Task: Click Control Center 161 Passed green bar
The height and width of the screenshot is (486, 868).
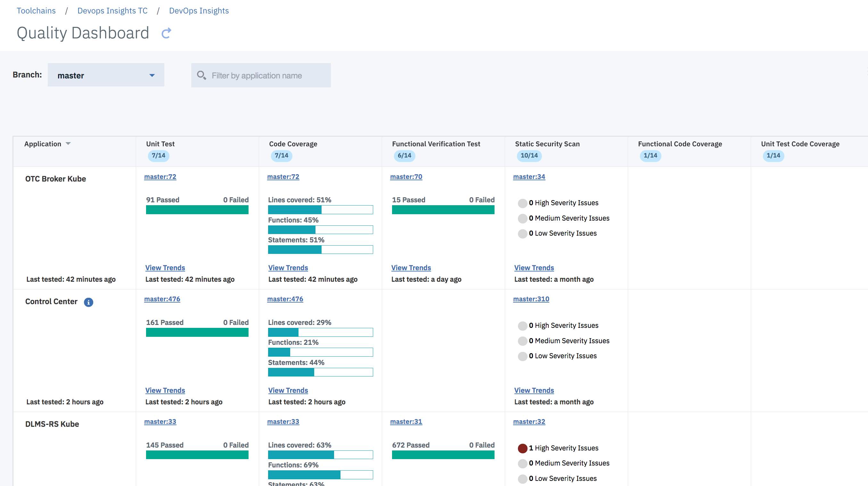Action: tap(197, 332)
